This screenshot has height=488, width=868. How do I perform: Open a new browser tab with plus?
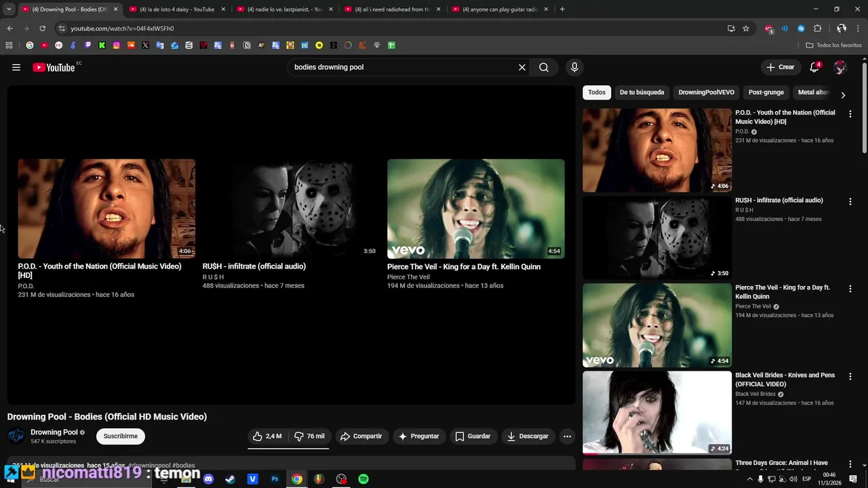[562, 9]
